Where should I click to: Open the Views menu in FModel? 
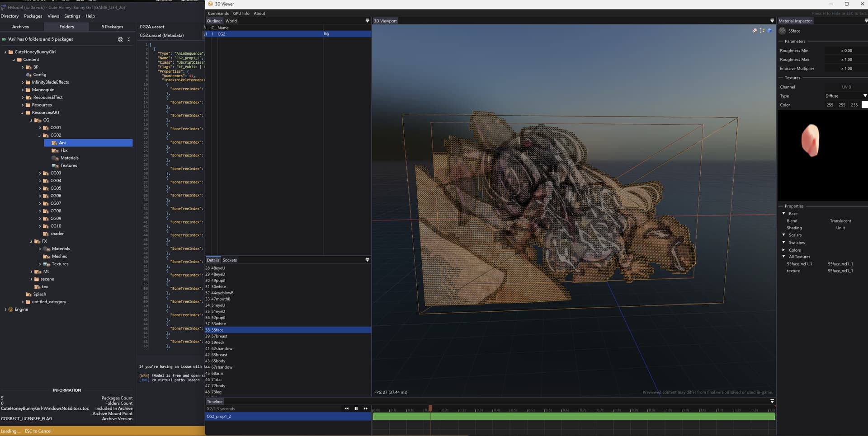[x=53, y=16]
